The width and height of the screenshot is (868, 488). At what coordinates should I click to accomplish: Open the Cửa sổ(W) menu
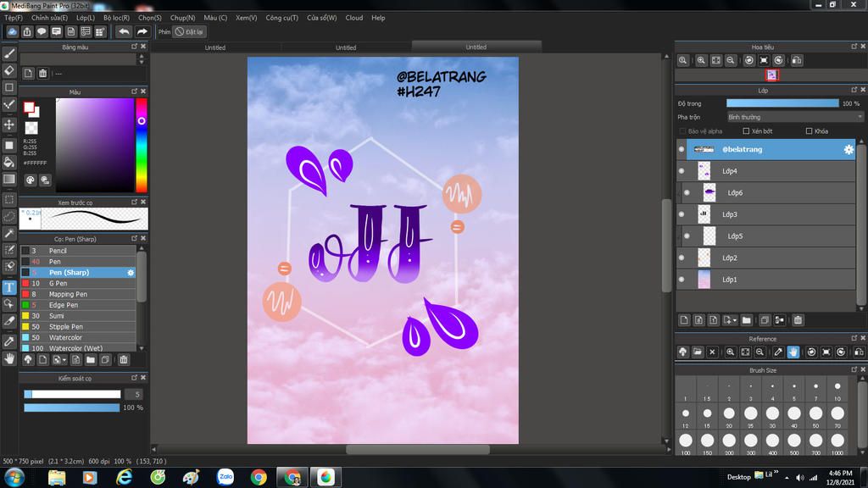click(x=321, y=18)
